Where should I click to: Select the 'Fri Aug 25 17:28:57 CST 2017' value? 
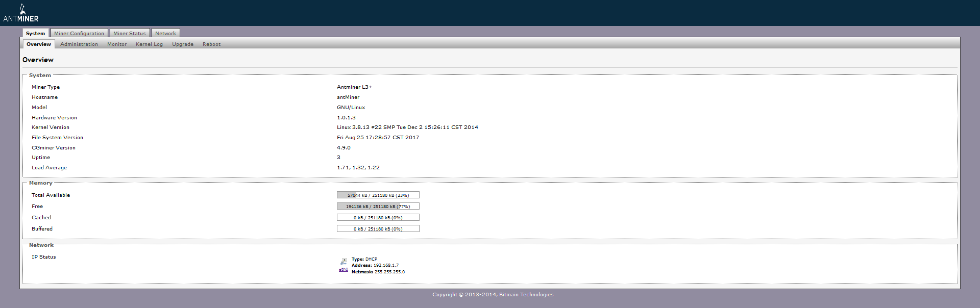point(378,138)
